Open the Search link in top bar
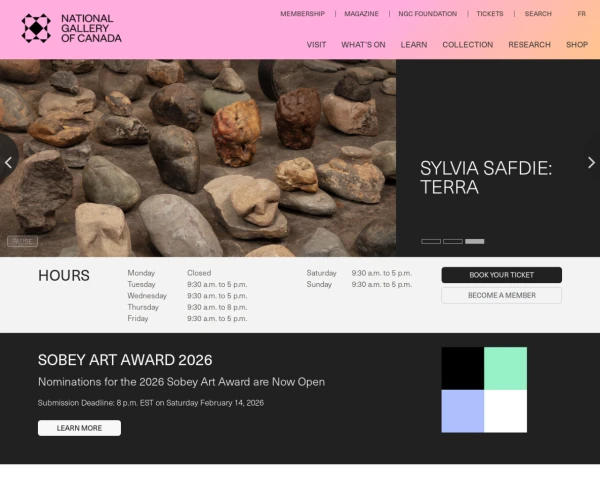Screen dimensions: 600x480 pos(538,14)
